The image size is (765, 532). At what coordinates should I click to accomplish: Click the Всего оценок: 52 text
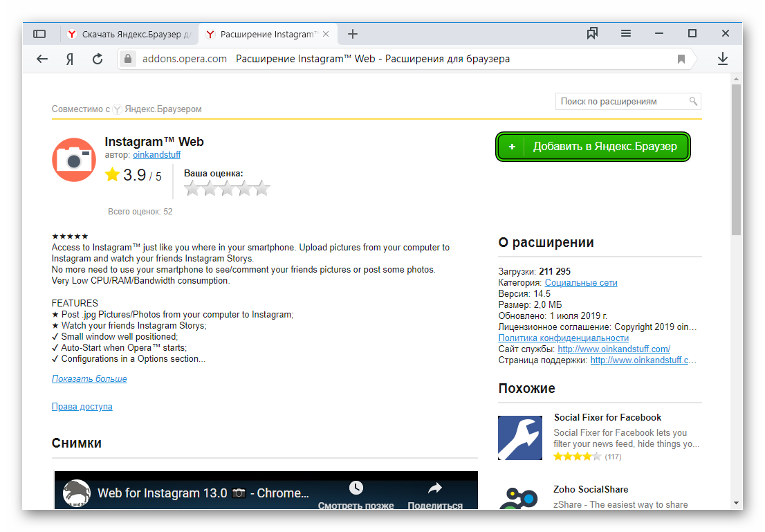[140, 211]
